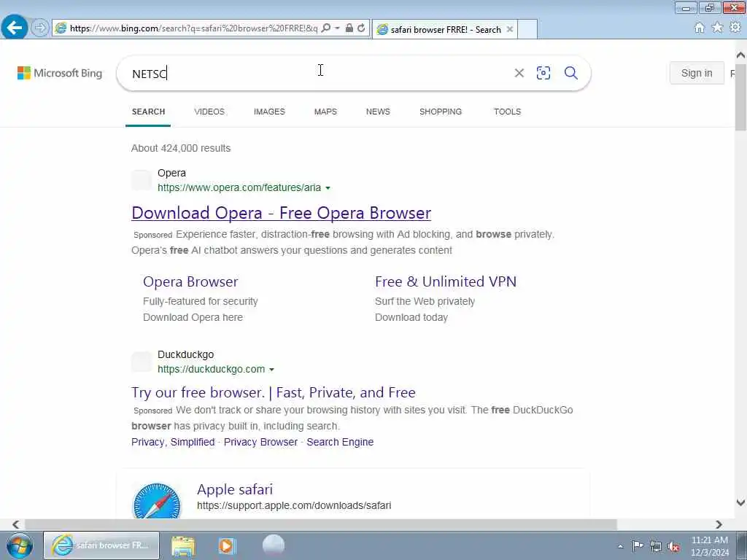
Task: Click the Refresh page icon
Action: tap(362, 28)
